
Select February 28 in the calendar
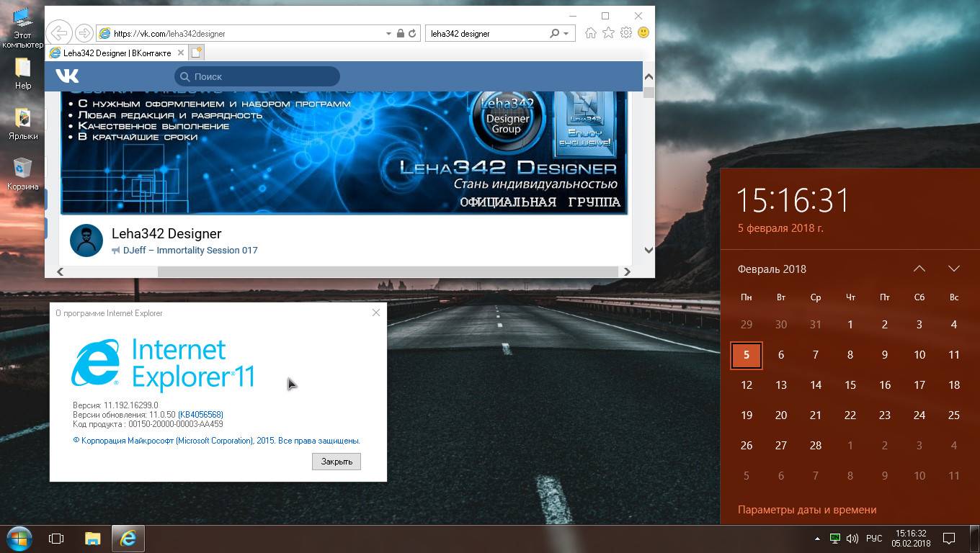pyautogui.click(x=816, y=446)
